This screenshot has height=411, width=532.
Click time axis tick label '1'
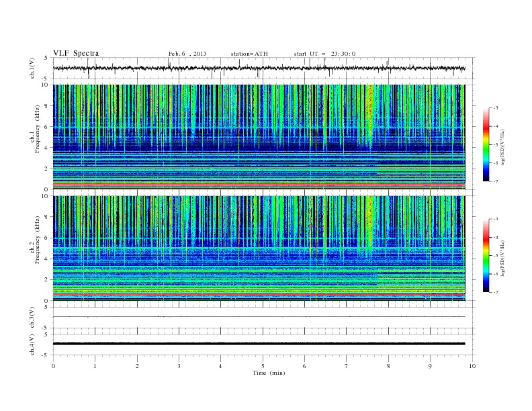(x=95, y=366)
